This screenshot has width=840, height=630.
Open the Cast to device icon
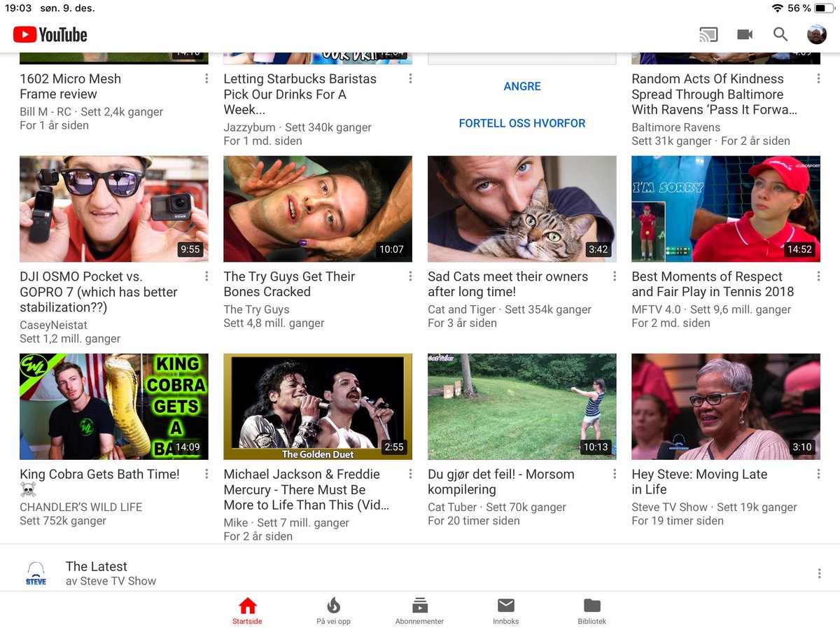tap(708, 34)
